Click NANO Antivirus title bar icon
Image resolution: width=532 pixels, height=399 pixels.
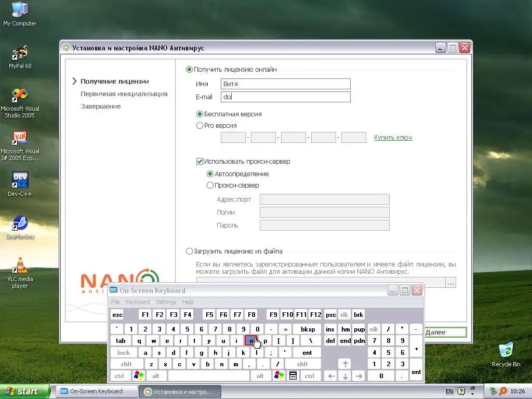point(66,47)
